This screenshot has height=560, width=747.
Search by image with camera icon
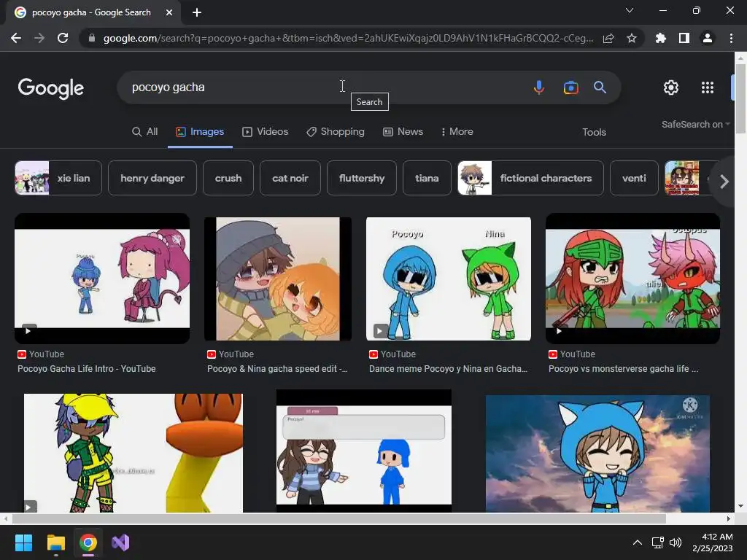pyautogui.click(x=570, y=87)
